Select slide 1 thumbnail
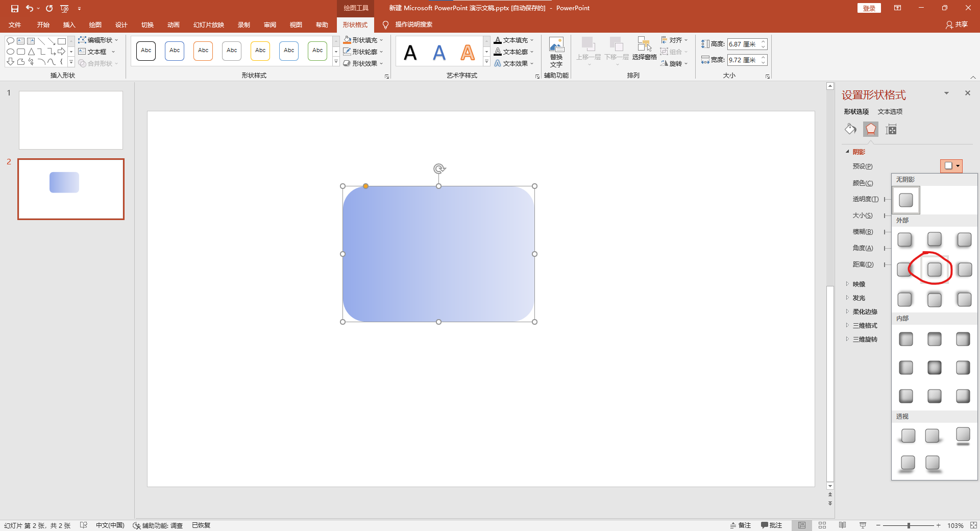 coord(71,120)
